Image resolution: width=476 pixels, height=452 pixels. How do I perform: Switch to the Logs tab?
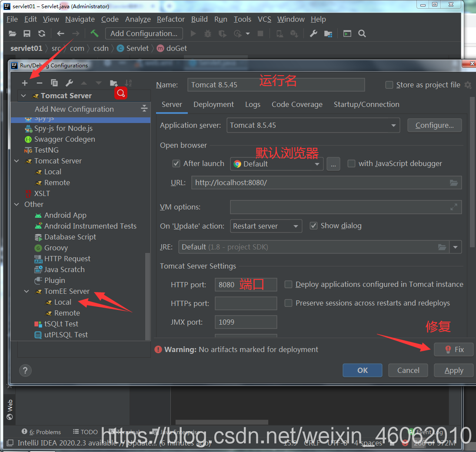click(253, 104)
